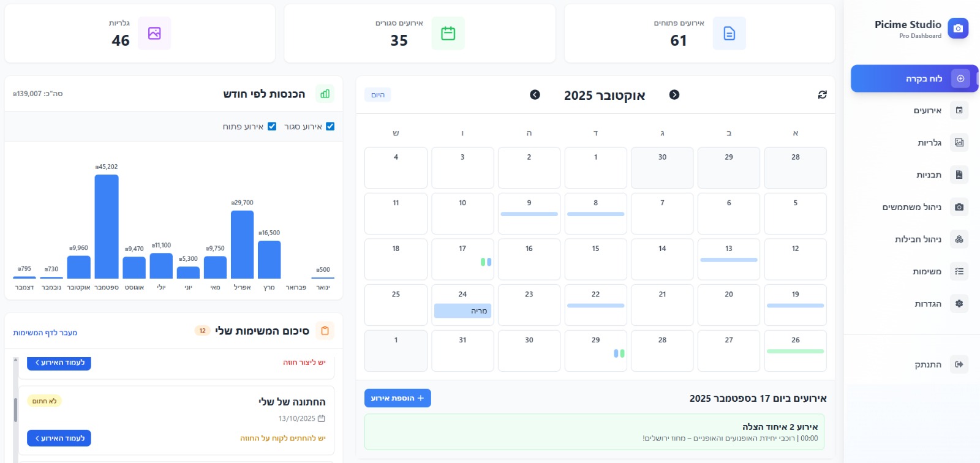Open the מעבר לדף המשימות link
The height and width of the screenshot is (463, 980).
tap(45, 333)
